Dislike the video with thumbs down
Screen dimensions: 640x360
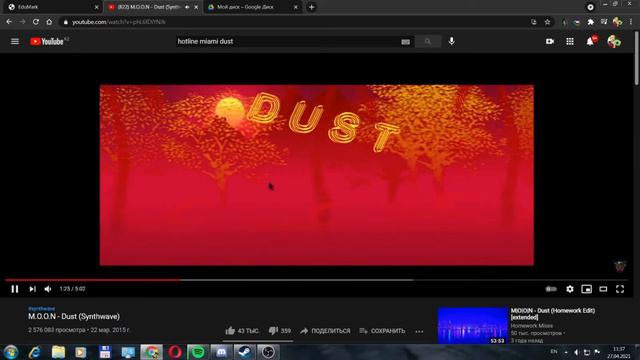pos(280,331)
